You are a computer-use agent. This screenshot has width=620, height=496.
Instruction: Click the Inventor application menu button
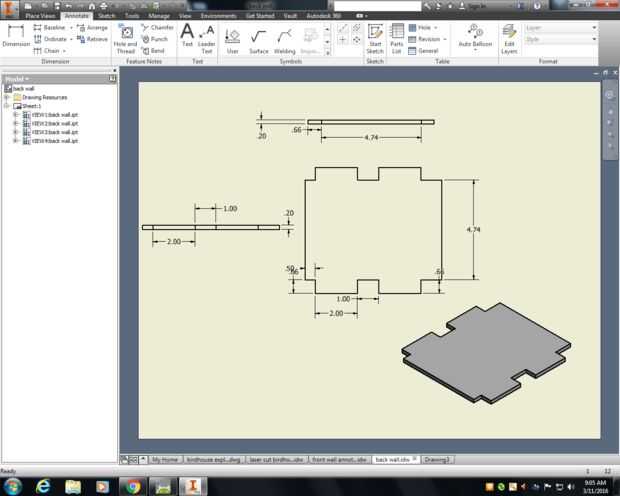(x=9, y=9)
